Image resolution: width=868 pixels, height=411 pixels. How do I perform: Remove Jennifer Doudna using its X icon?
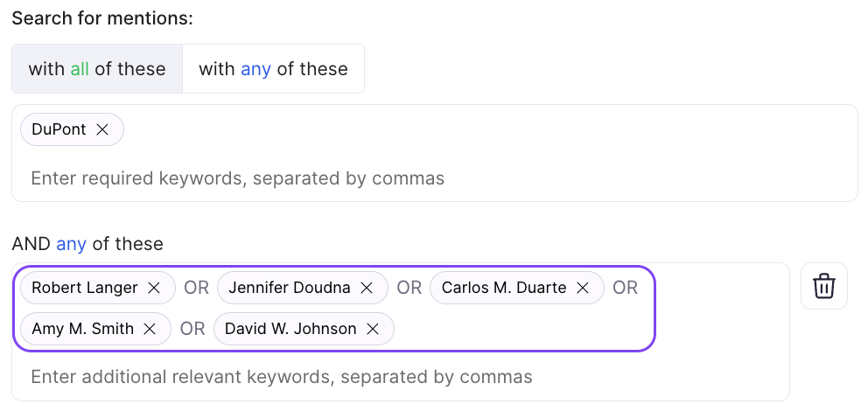tap(367, 288)
